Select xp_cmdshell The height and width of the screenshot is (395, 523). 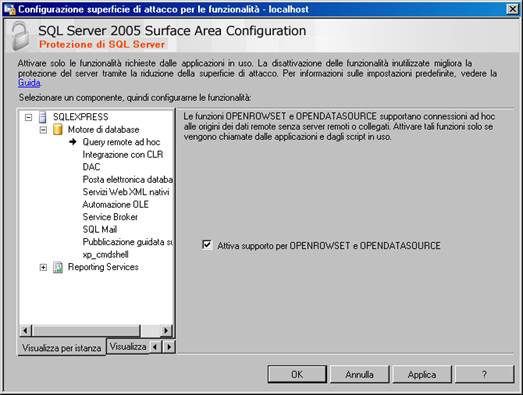(105, 255)
